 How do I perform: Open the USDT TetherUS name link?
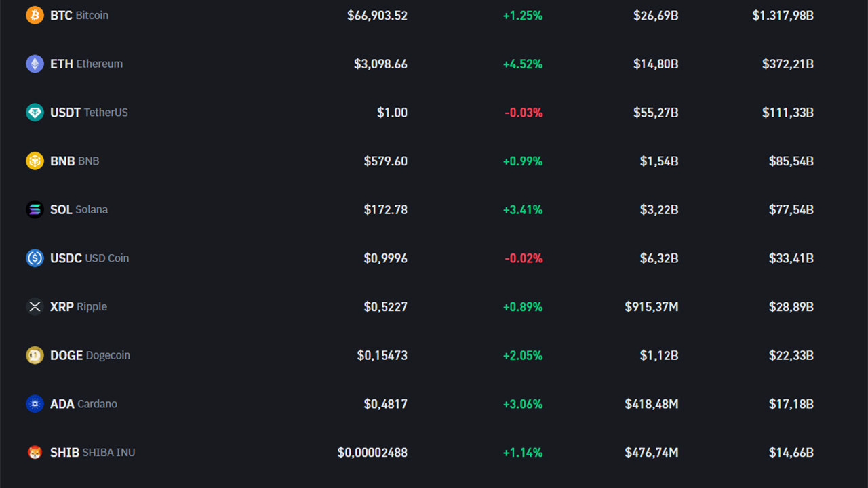pos(89,113)
